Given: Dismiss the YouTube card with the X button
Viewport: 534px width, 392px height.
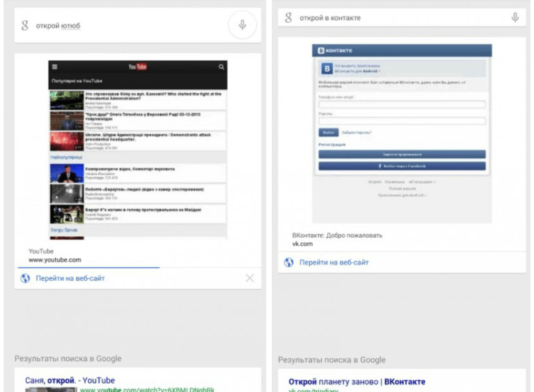Looking at the screenshot, I should (249, 278).
